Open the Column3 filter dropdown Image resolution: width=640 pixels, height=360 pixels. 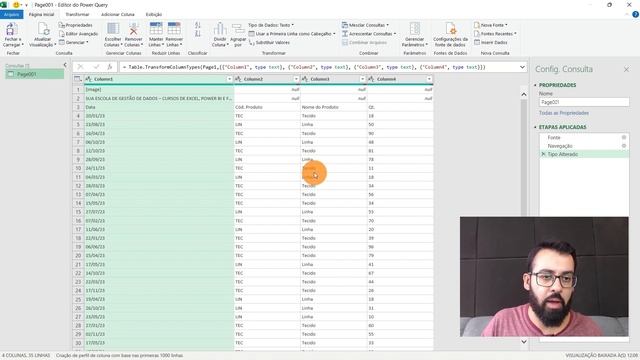pyautogui.click(x=362, y=79)
